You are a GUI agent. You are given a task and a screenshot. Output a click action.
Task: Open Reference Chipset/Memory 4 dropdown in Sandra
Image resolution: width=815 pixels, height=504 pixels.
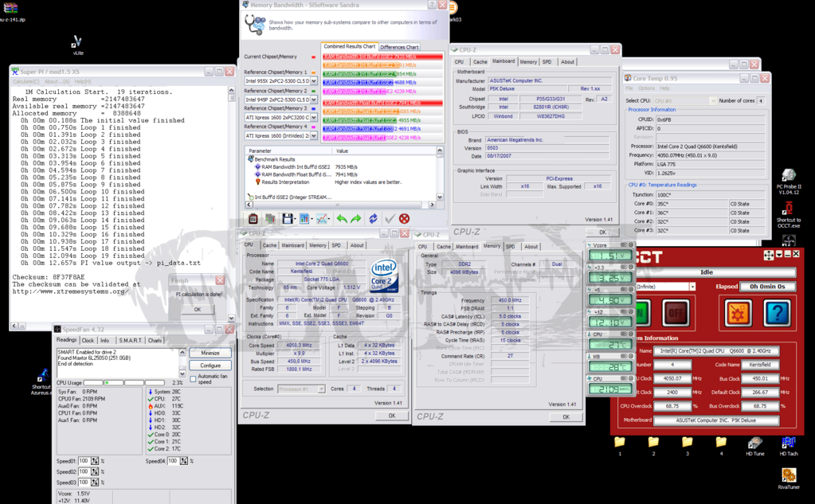(x=313, y=135)
